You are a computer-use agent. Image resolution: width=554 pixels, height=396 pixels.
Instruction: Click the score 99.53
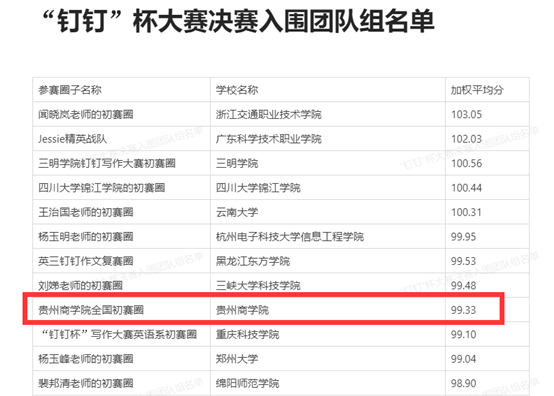coord(464,261)
